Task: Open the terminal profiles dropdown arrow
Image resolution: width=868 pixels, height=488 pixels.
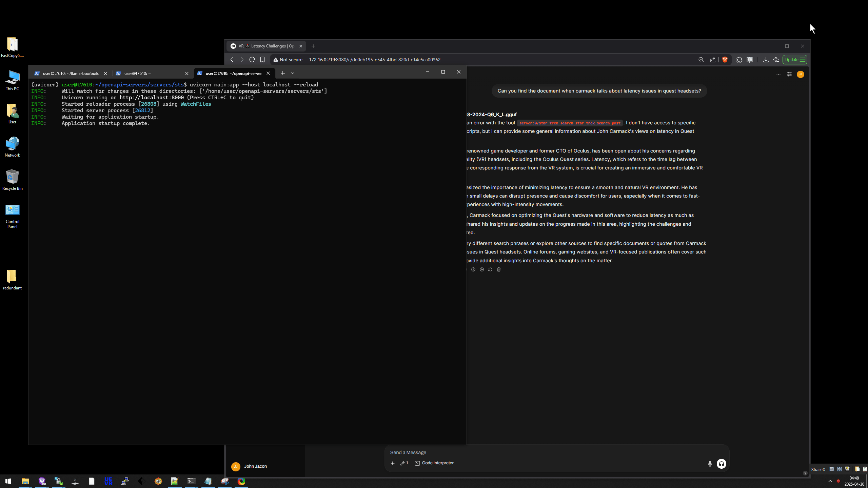Action: pos(293,73)
